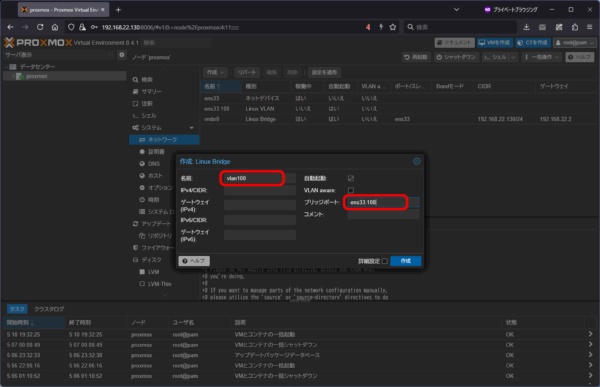Viewport: 600px width, 387px height.
Task: Click 設定を適用 button
Action: 324,72
